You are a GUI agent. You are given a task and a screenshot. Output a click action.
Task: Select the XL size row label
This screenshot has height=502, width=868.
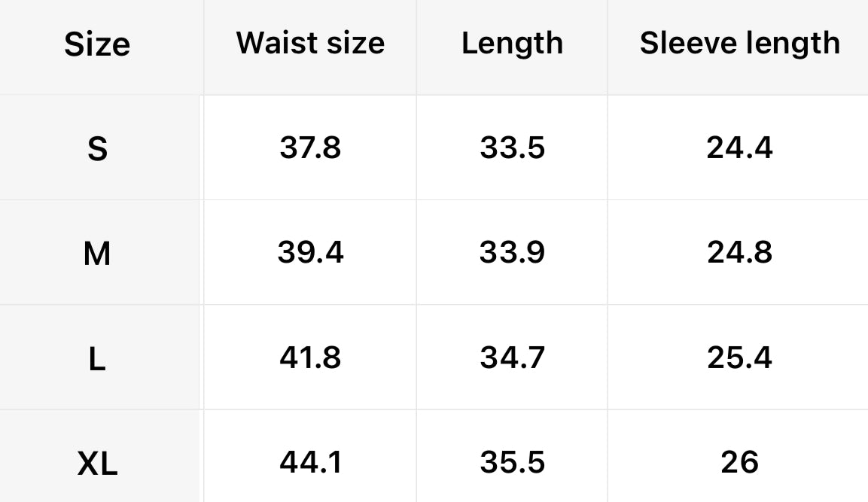[97, 464]
